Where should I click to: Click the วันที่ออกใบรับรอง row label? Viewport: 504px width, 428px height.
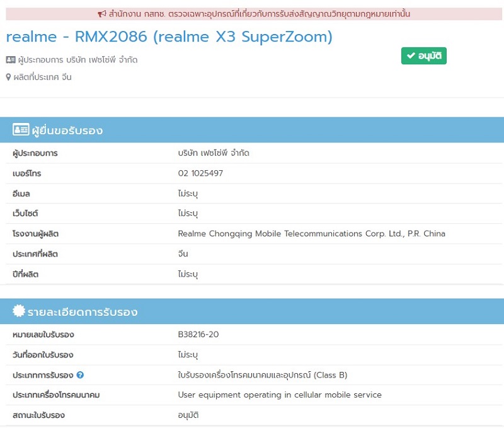pos(43,355)
